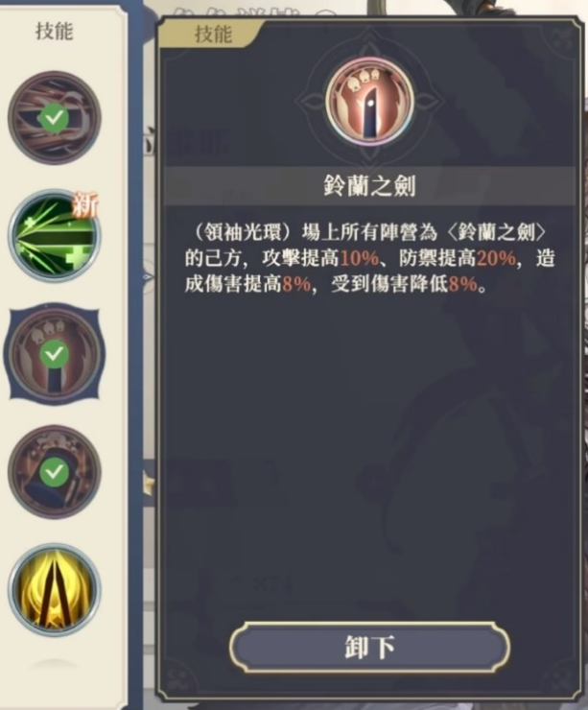This screenshot has height=710, width=588.
Task: Tap the 新 badge on green skill
Action: [85, 204]
